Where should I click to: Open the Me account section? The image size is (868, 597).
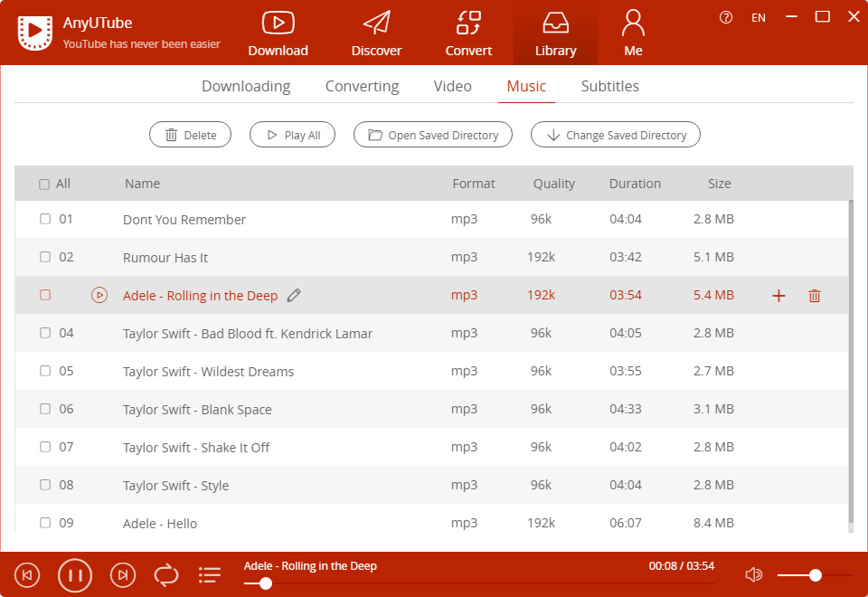click(633, 33)
